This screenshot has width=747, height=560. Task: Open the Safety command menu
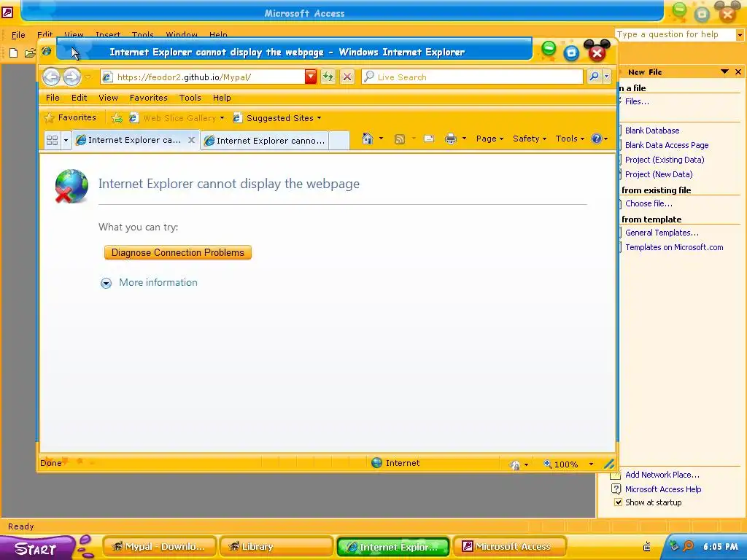point(530,139)
